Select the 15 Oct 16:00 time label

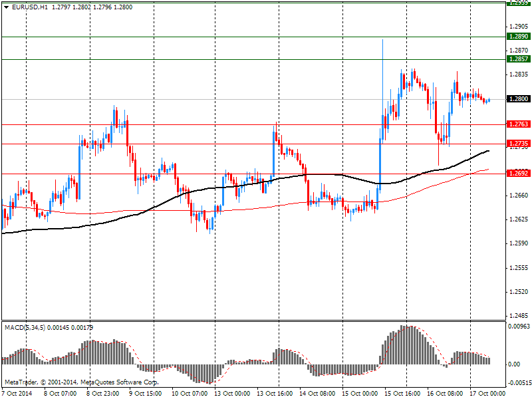pos(402,394)
